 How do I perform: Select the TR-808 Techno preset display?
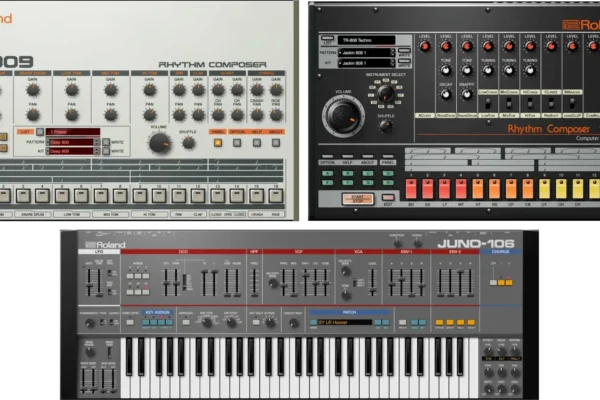[367, 40]
